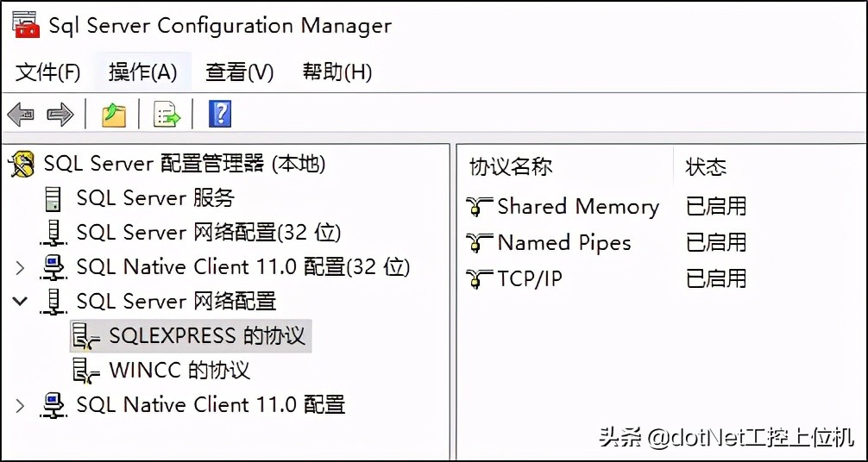Viewport: 868px width, 462px height.
Task: Expand SQL Native Client 11.0 配置(32 位) node
Action: pyautogui.click(x=20, y=267)
